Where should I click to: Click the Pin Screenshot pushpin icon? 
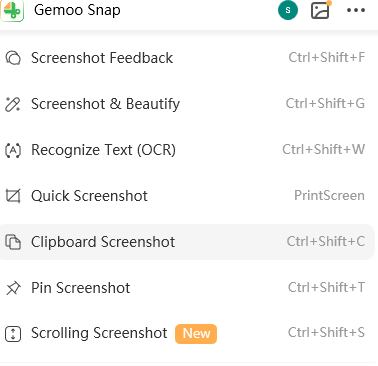tap(13, 288)
